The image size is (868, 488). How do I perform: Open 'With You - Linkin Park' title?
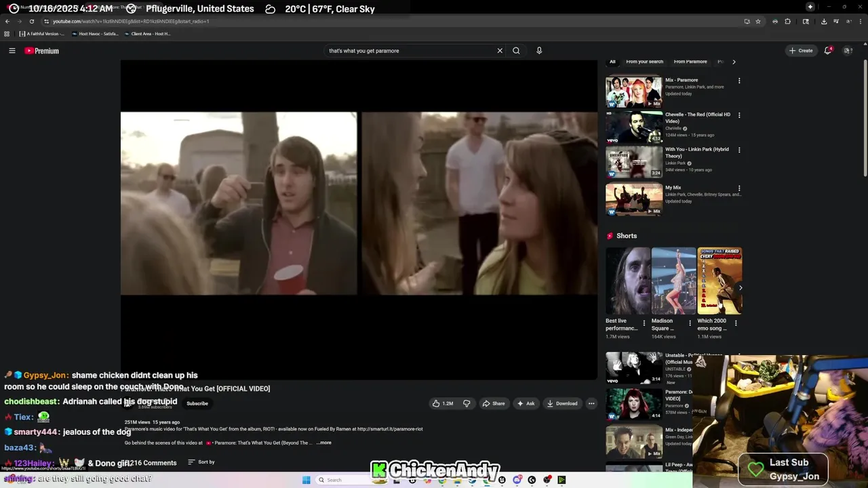697,152
